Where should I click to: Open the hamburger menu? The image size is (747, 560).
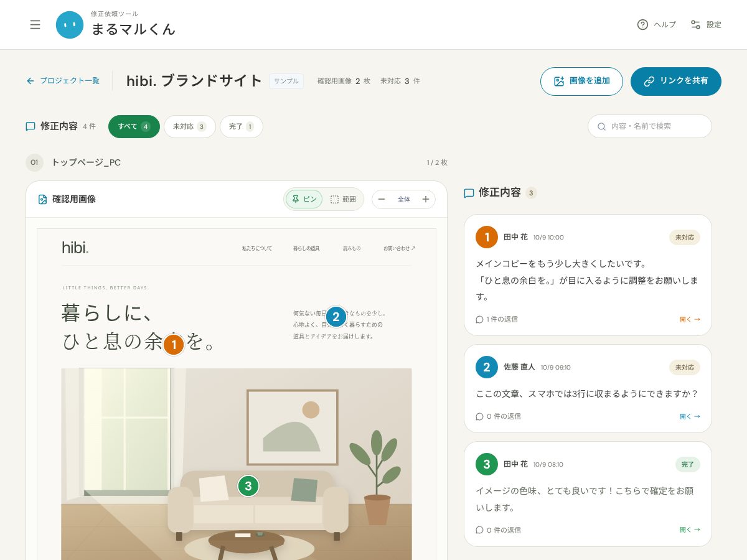pyautogui.click(x=35, y=25)
